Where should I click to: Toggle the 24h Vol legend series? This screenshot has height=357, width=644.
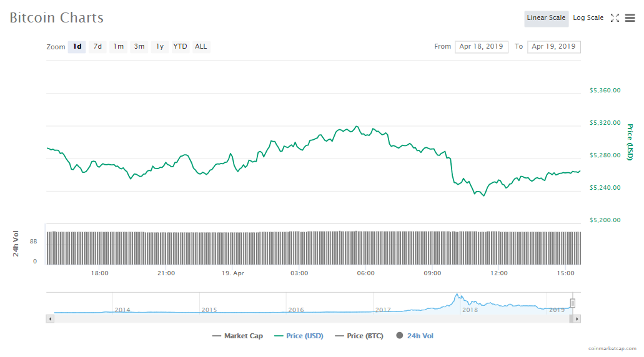[414, 336]
